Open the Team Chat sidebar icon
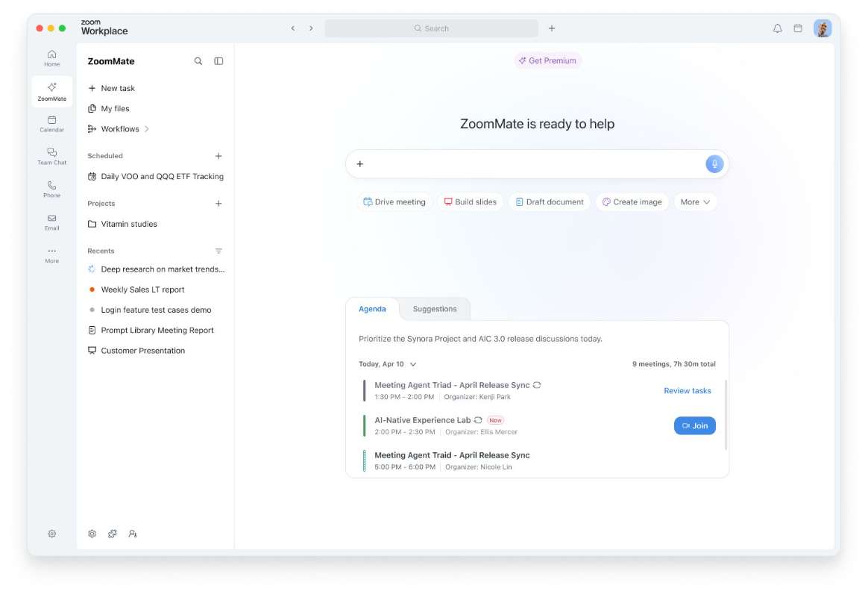868x597 pixels. click(x=52, y=156)
